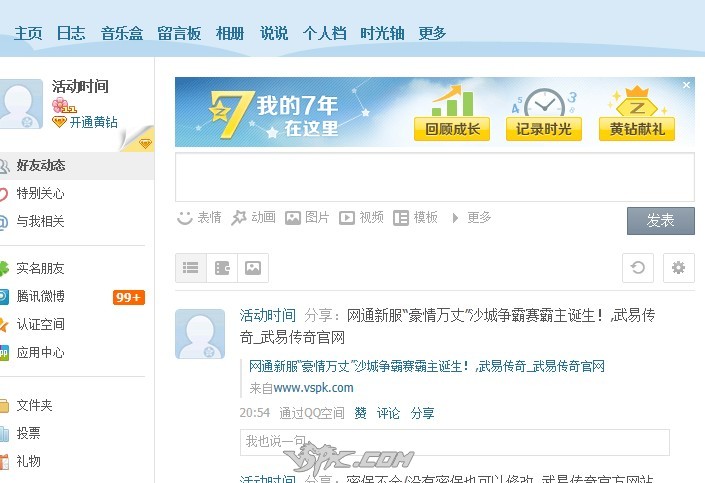Add 动画 to the post
This screenshot has width=705, height=483.
point(254,218)
